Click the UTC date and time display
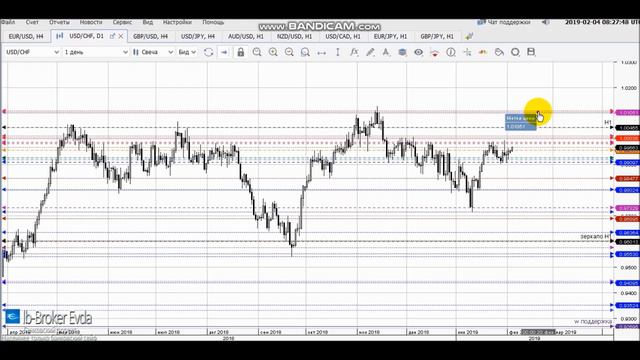The width and height of the screenshot is (640, 360). tap(602, 22)
